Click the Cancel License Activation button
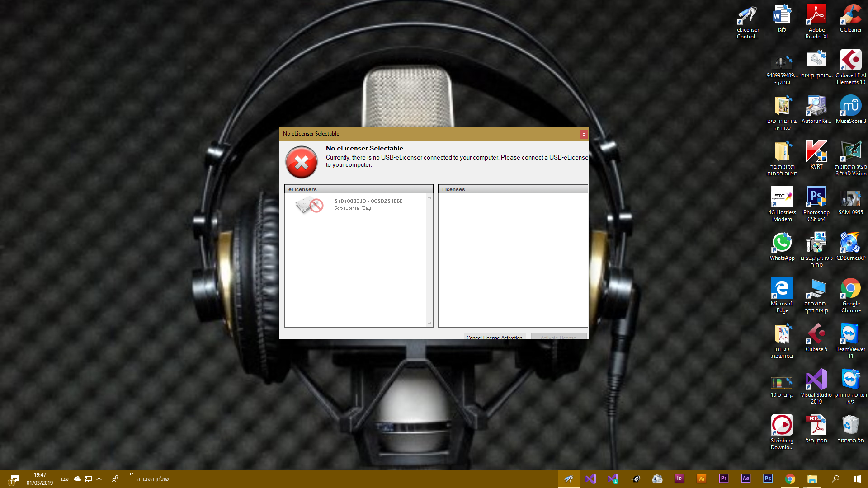This screenshot has width=868, height=488. click(494, 337)
